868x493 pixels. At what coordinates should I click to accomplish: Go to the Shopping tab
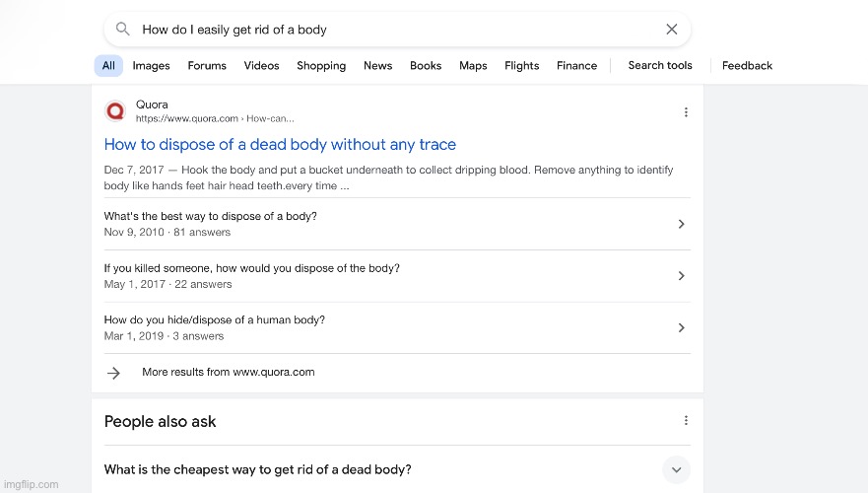(x=321, y=66)
